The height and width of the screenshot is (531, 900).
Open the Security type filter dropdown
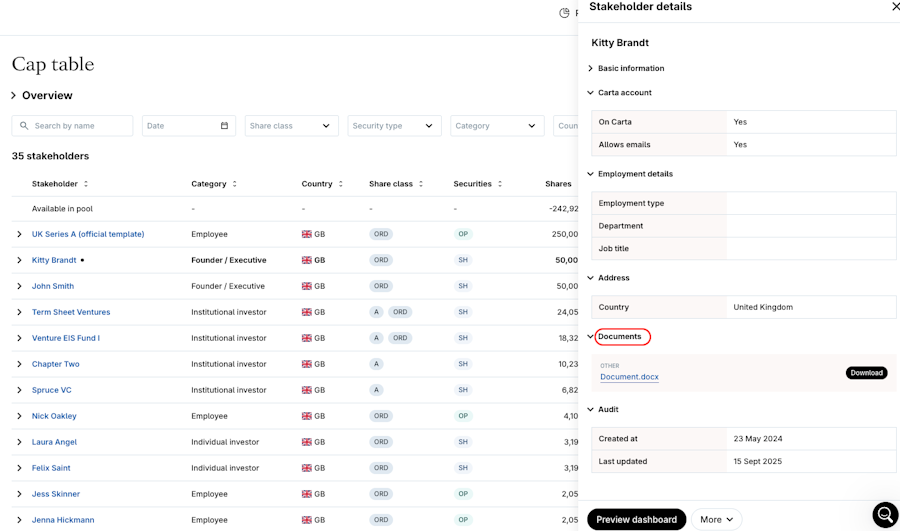(x=394, y=126)
